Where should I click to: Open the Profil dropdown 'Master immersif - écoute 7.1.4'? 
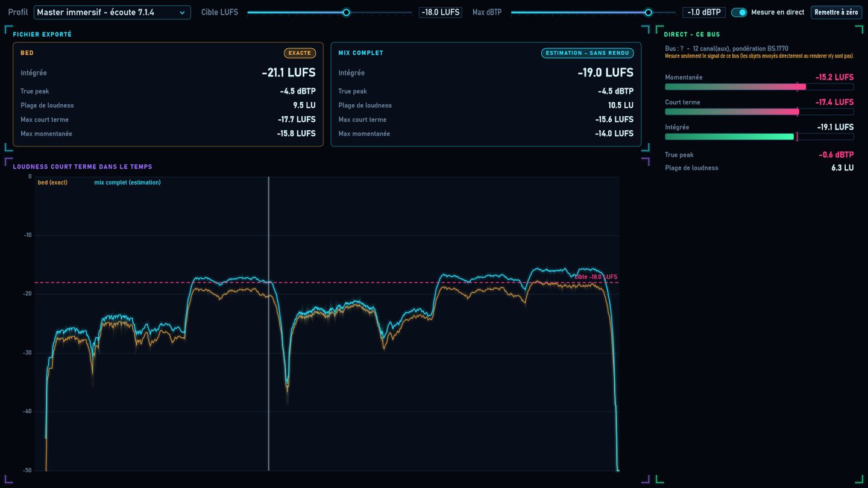pyautogui.click(x=112, y=12)
